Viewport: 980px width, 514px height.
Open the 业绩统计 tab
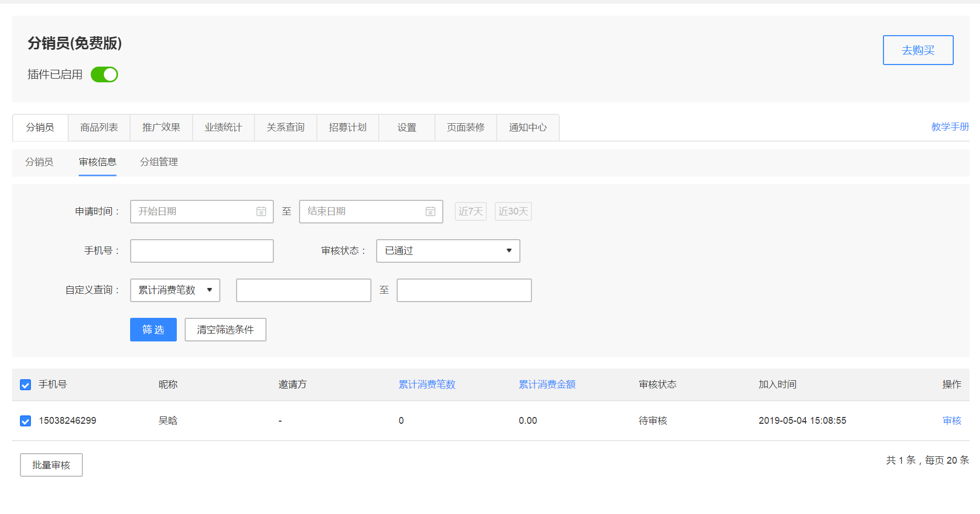tap(223, 127)
